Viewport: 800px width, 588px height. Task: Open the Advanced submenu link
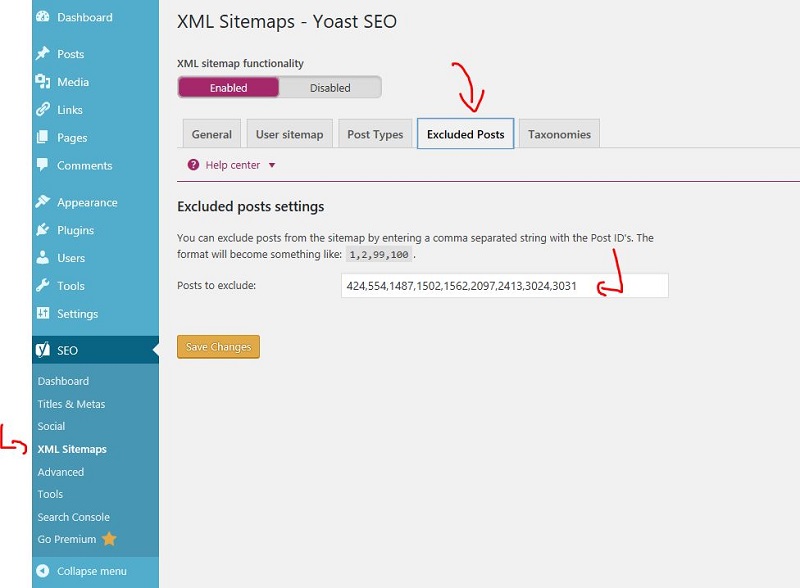61,472
